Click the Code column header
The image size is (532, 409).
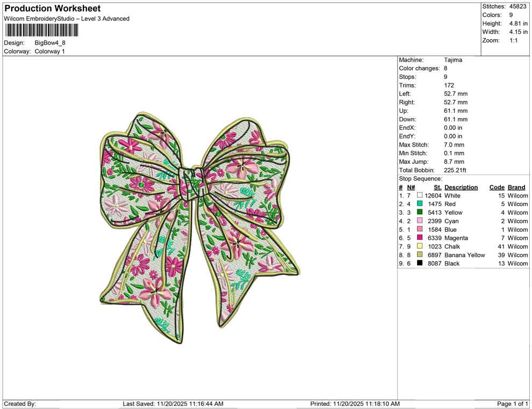497,187
